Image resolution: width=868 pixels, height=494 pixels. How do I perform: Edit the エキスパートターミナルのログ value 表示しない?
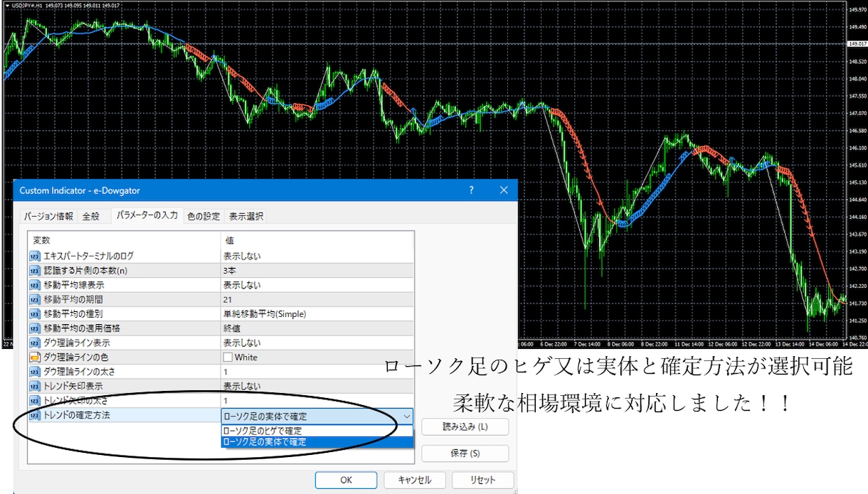coord(317,256)
